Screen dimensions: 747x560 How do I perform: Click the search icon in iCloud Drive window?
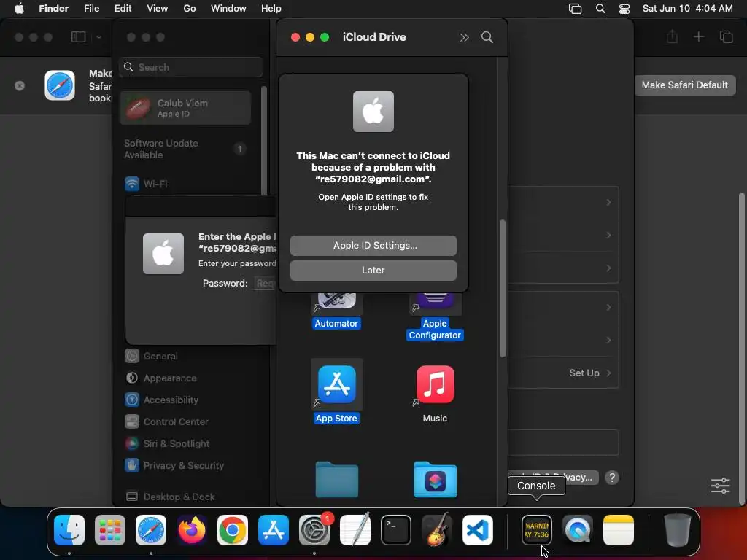[x=487, y=37]
